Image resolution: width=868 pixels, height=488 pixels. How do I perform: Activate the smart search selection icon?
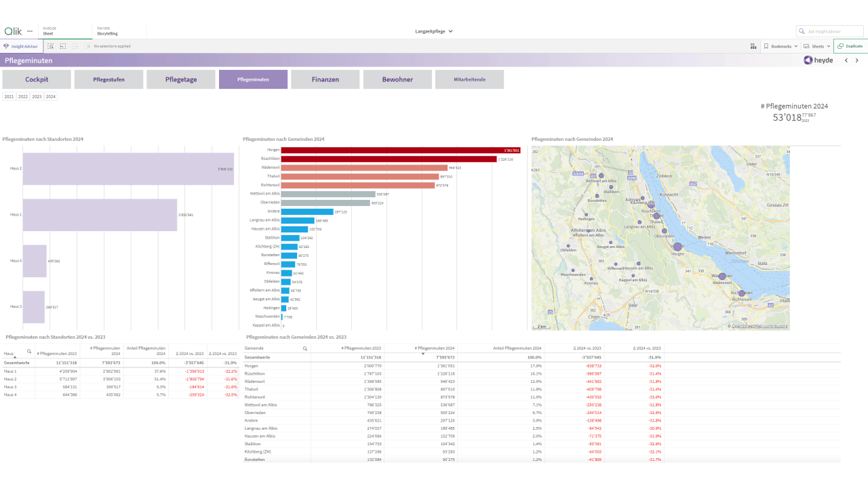(x=50, y=46)
